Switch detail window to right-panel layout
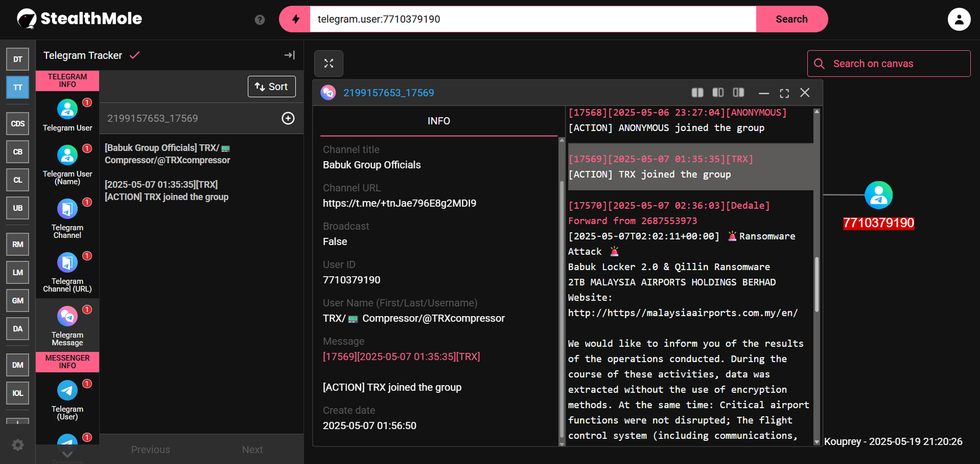980x464 pixels. [739, 93]
